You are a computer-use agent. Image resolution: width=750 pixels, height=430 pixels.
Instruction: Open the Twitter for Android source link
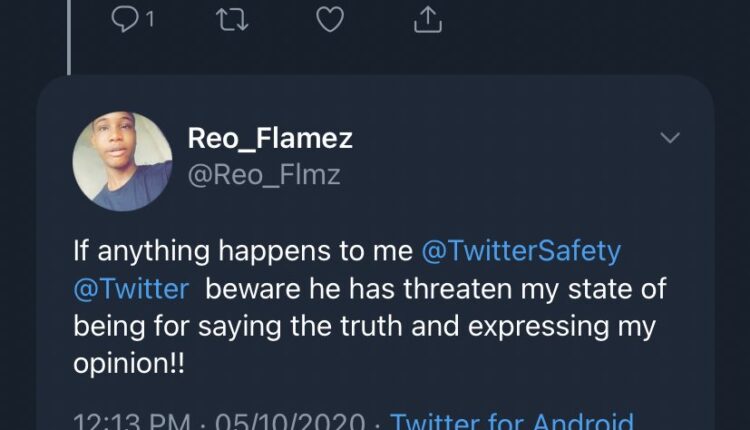coord(511,421)
